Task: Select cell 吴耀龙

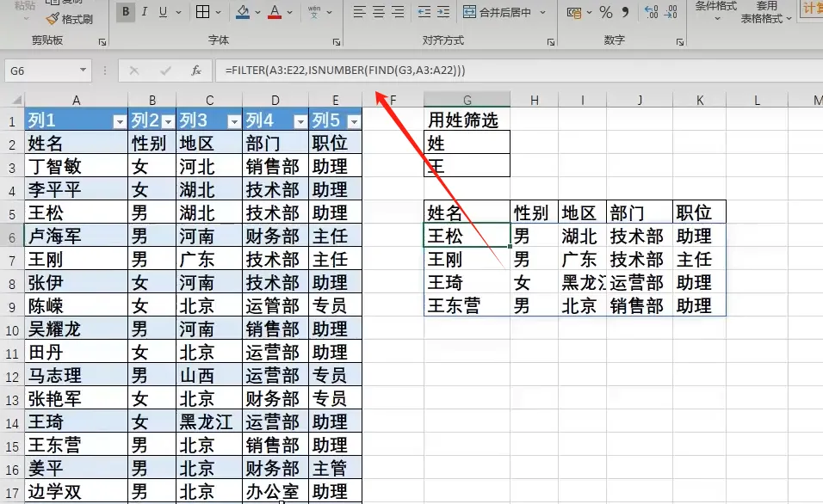Action: point(76,329)
